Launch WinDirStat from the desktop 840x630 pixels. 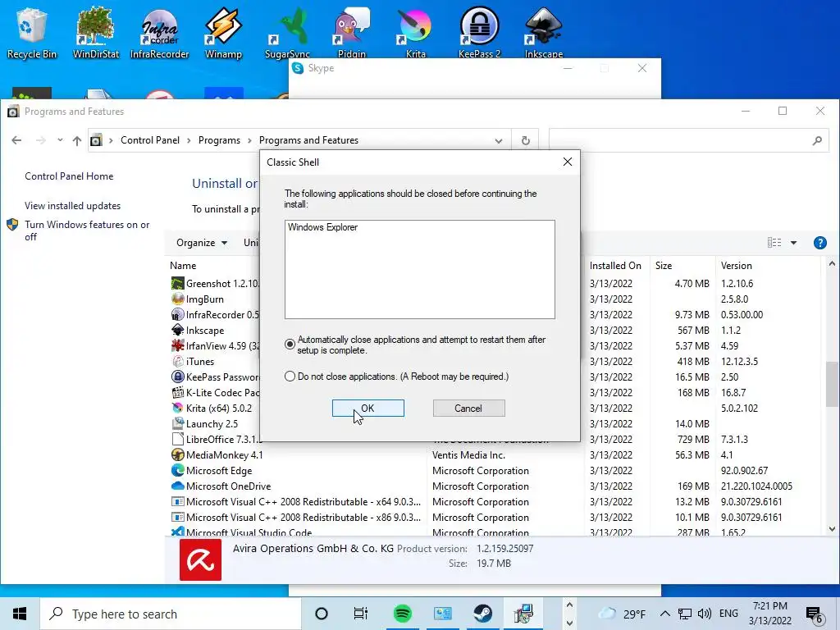(x=95, y=32)
